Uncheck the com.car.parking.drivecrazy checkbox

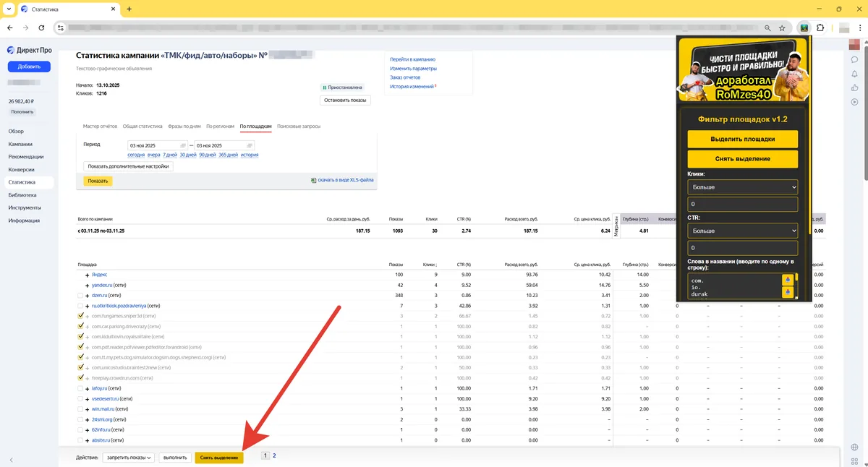tap(80, 326)
